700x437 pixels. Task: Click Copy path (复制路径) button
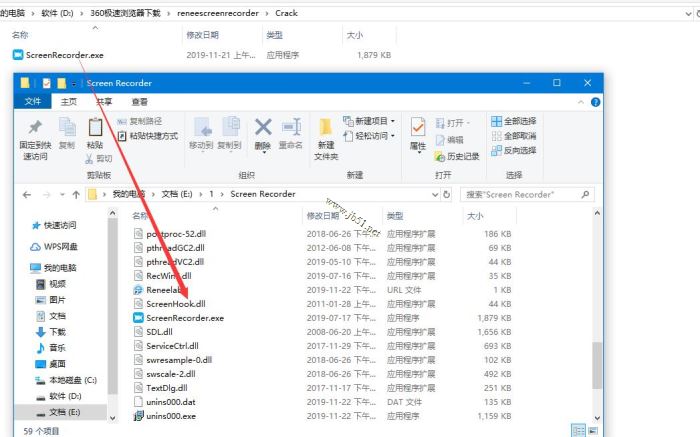coord(140,121)
